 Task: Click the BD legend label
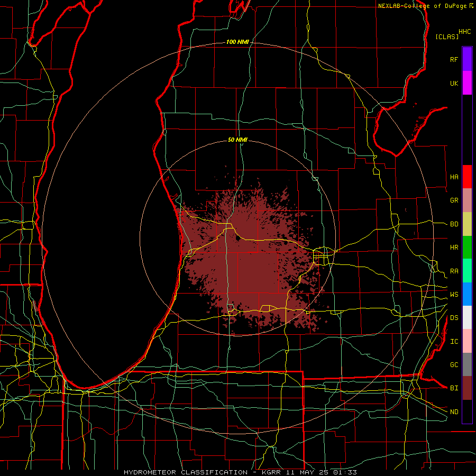point(454,224)
